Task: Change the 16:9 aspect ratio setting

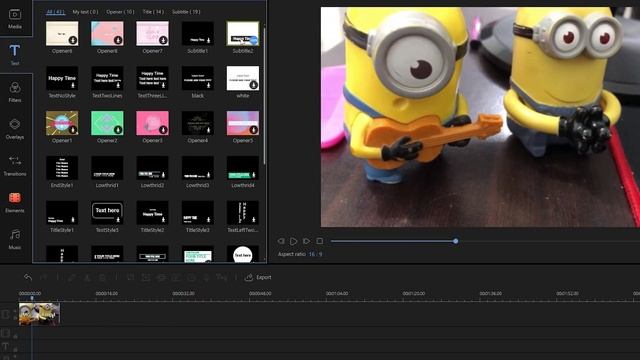Action: coord(315,254)
